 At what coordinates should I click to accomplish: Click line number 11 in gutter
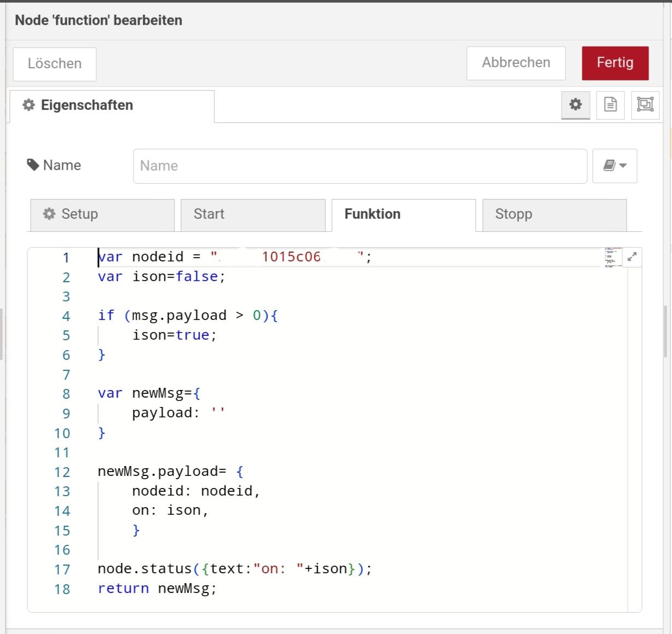tap(62, 452)
